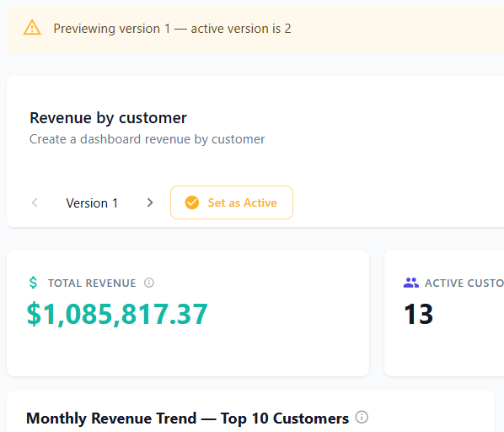The width and height of the screenshot is (504, 432).
Task: Click the ACTIVE CUSTOMERS label
Action: pos(464,283)
